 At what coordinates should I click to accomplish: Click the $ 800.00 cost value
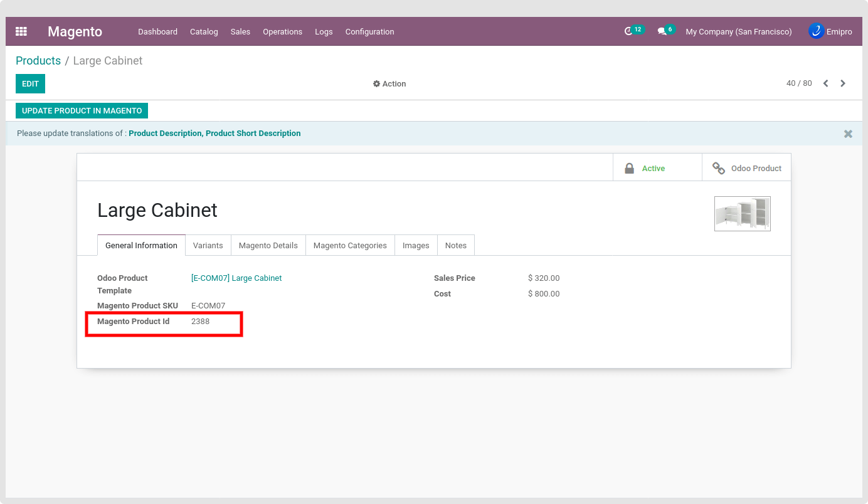(x=544, y=294)
